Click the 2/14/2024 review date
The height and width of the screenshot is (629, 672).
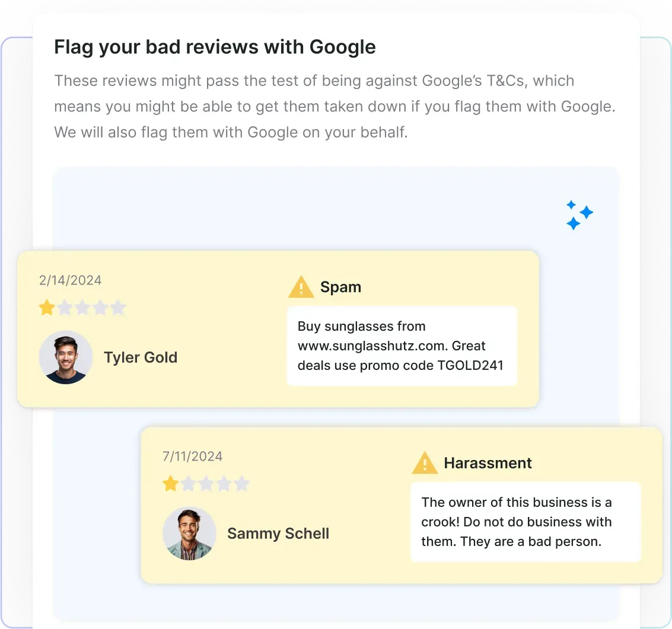[x=71, y=280]
